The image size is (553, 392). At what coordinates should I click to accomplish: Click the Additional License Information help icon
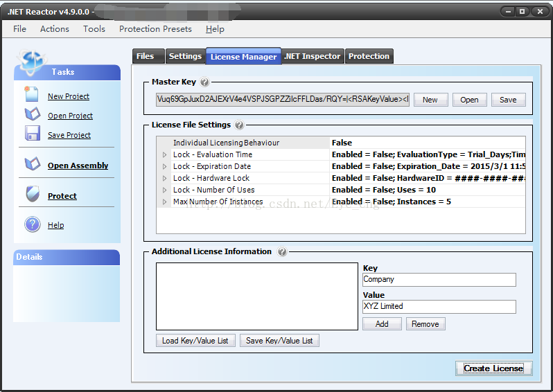pos(282,251)
